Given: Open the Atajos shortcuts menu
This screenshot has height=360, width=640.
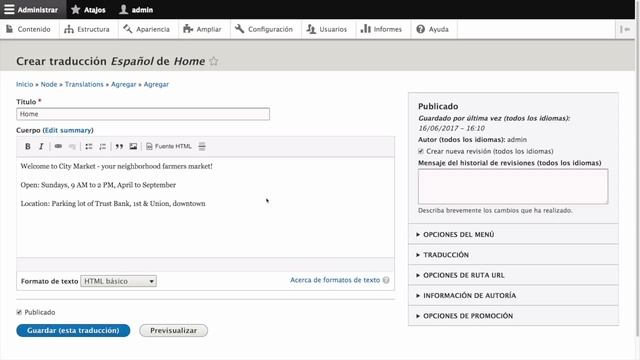Looking at the screenshot, I should coord(88,9).
